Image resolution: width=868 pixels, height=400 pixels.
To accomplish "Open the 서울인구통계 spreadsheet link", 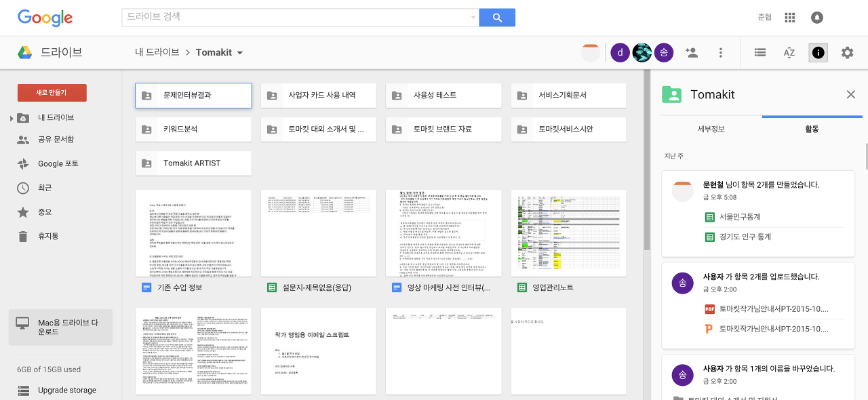I will coord(741,217).
